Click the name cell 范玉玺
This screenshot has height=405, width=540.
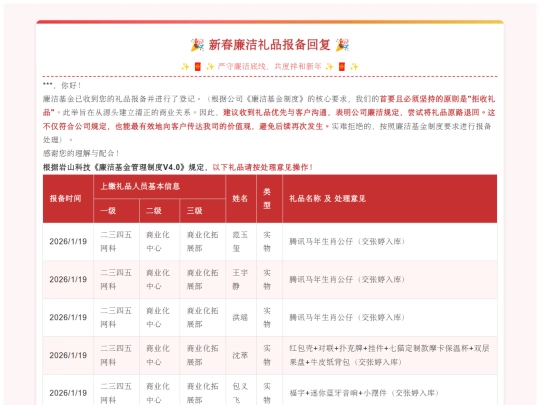pos(240,241)
